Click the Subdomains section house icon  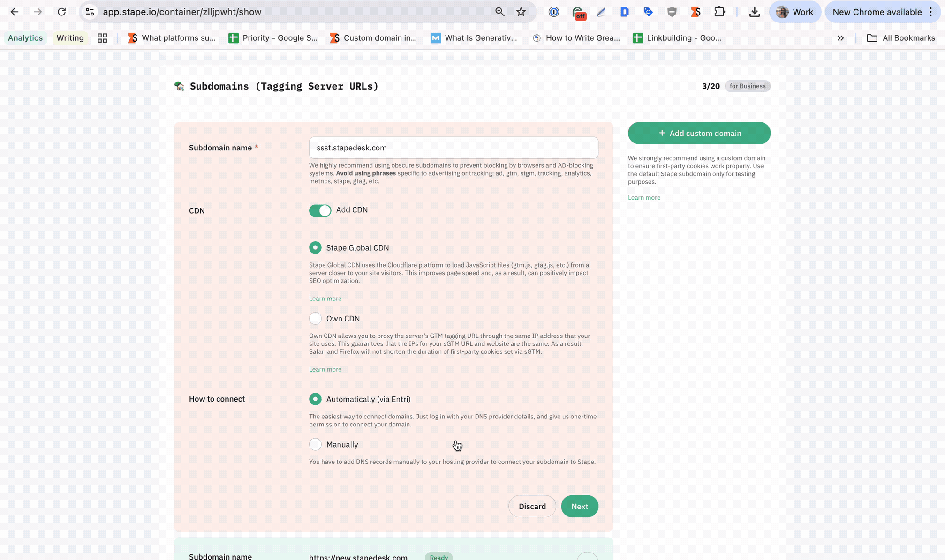(179, 86)
